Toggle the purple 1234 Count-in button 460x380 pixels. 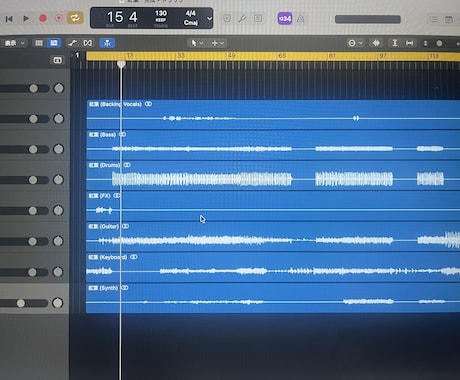285,19
